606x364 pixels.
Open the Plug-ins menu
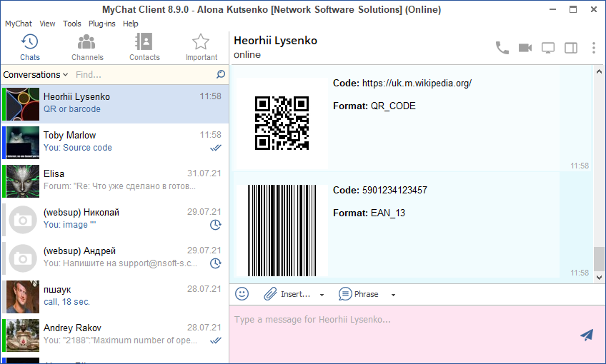[103, 24]
